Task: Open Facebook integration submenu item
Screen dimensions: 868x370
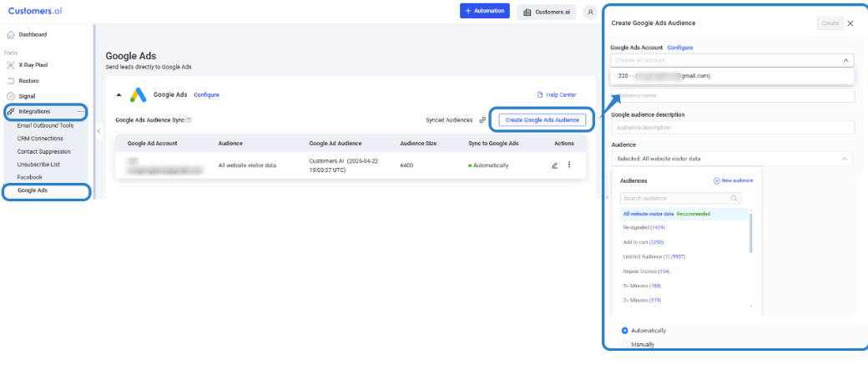Action: (x=29, y=177)
